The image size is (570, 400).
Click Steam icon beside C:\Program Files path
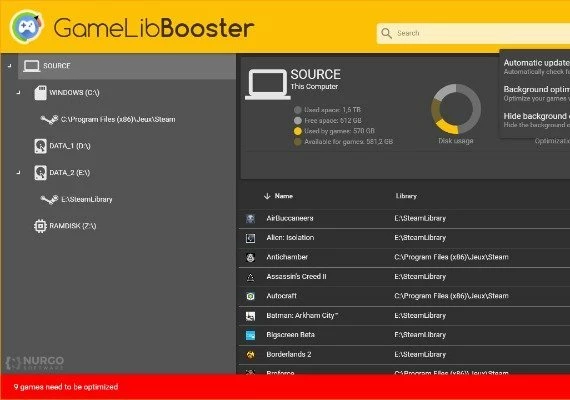[49, 119]
